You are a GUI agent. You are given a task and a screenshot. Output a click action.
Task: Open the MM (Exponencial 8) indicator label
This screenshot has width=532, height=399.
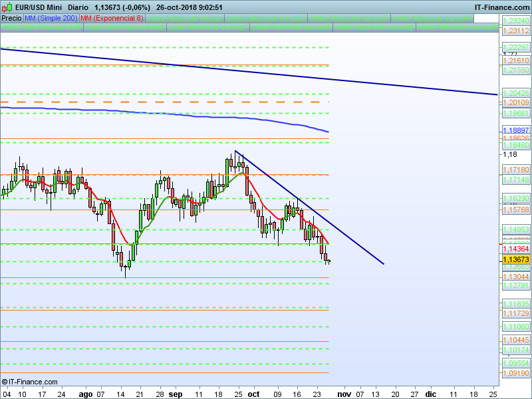(x=112, y=18)
